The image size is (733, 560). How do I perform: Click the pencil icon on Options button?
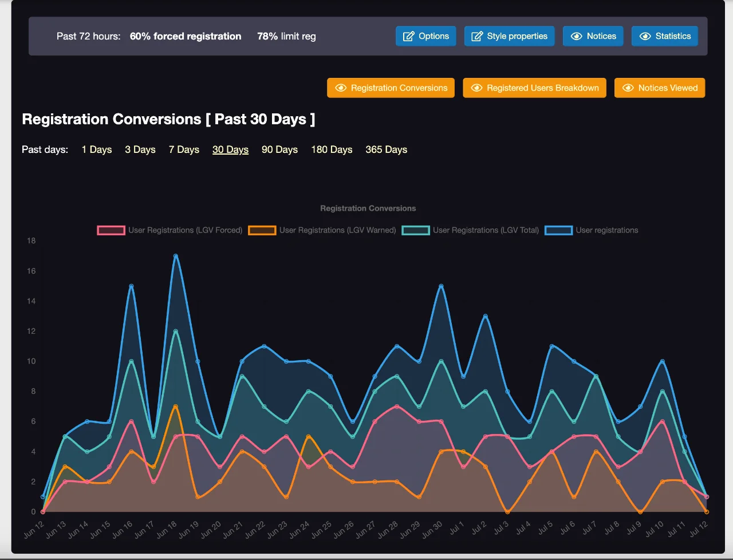click(x=408, y=36)
